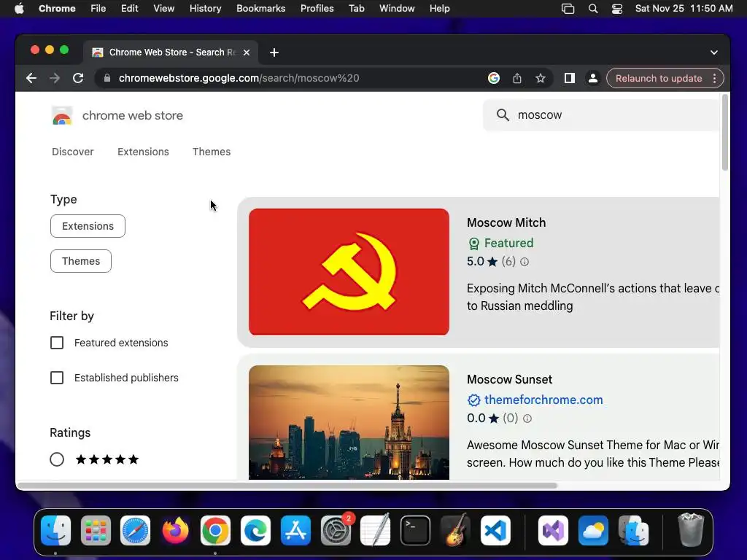Viewport: 747px width, 560px height.
Task: Click the horizontal page scrollbar
Action: click(287, 486)
